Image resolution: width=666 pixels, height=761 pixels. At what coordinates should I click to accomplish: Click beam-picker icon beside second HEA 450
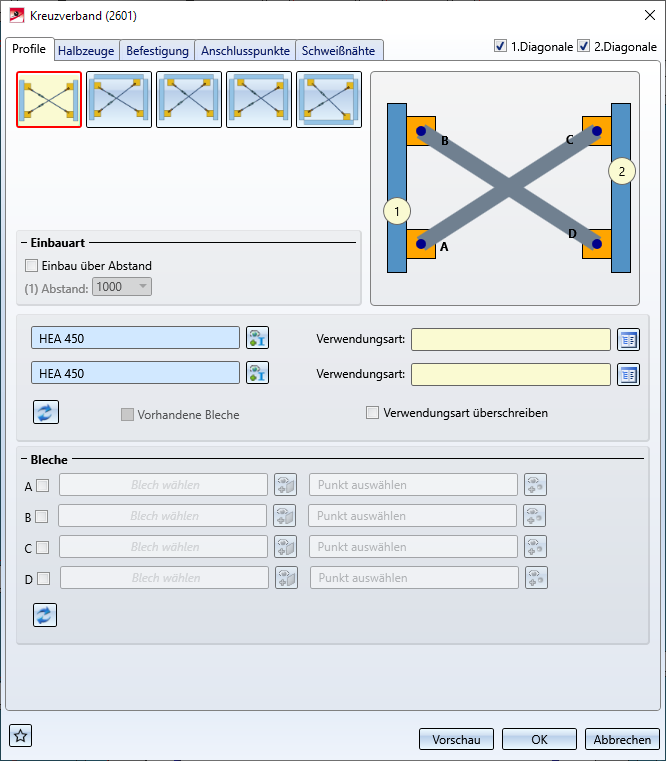257,373
